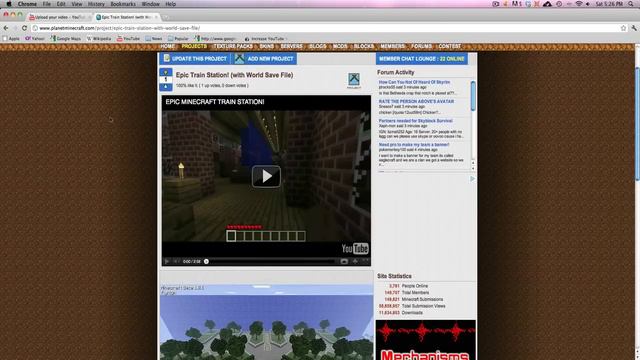Click the Wikipedia bookmark
The width and height of the screenshot is (640, 360).
pyautogui.click(x=99, y=39)
